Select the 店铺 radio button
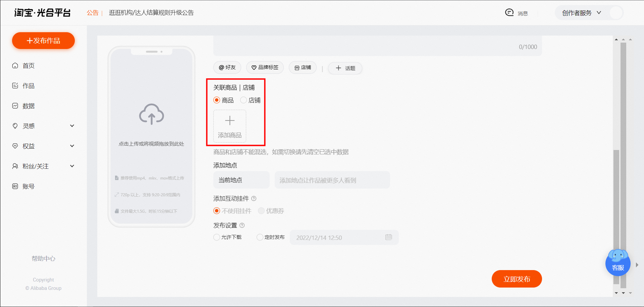Image resolution: width=644 pixels, height=307 pixels. tap(244, 100)
